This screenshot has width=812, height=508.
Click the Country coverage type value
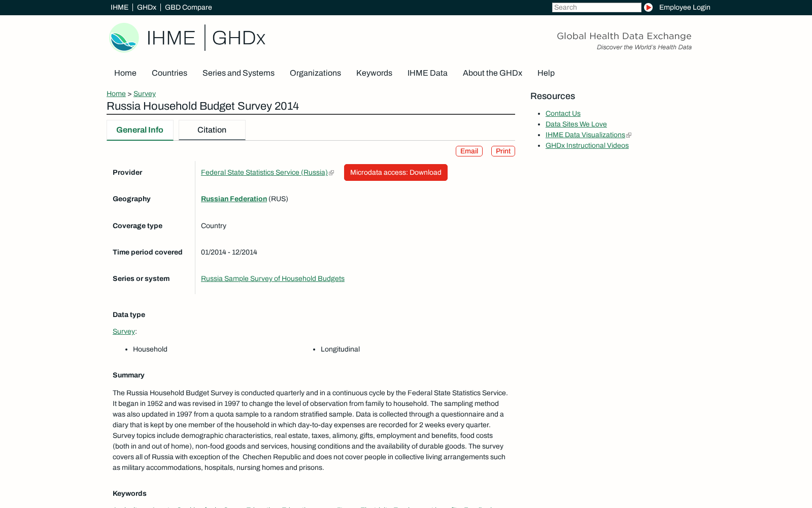pyautogui.click(x=214, y=226)
